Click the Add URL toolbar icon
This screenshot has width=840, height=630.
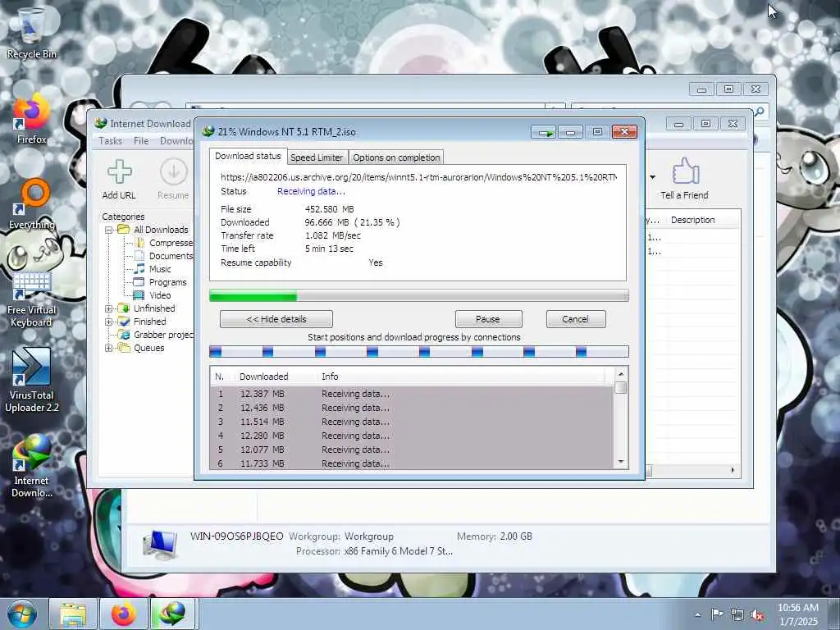point(119,180)
